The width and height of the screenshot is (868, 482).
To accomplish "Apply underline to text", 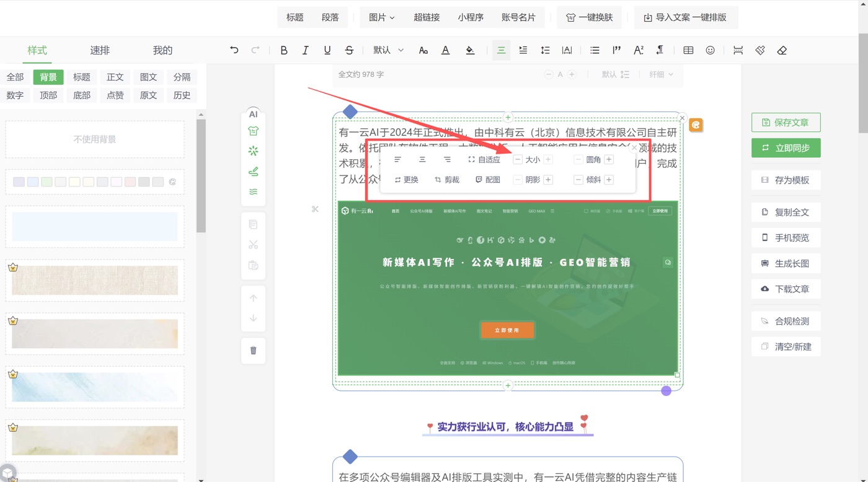I will point(327,50).
